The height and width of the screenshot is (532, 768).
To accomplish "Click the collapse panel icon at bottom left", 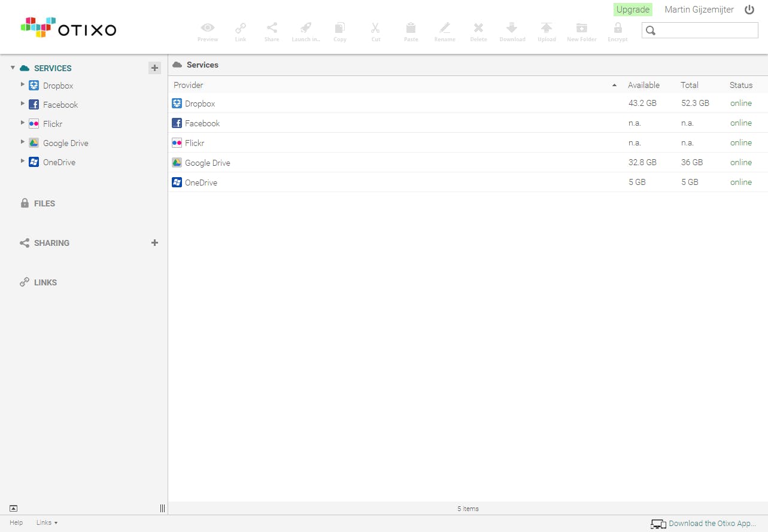I will click(13, 509).
